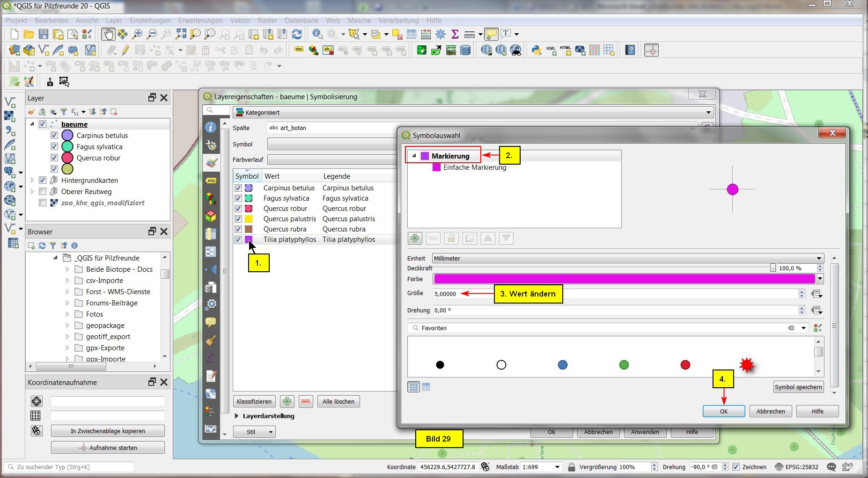Open the Labels tab icon in sidebar
The width and height of the screenshot is (868, 478).
point(211,181)
